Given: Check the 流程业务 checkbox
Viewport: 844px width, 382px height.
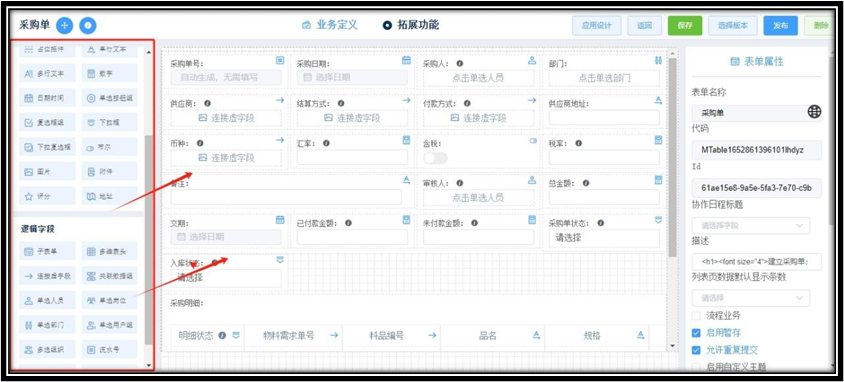Looking at the screenshot, I should 696,315.
